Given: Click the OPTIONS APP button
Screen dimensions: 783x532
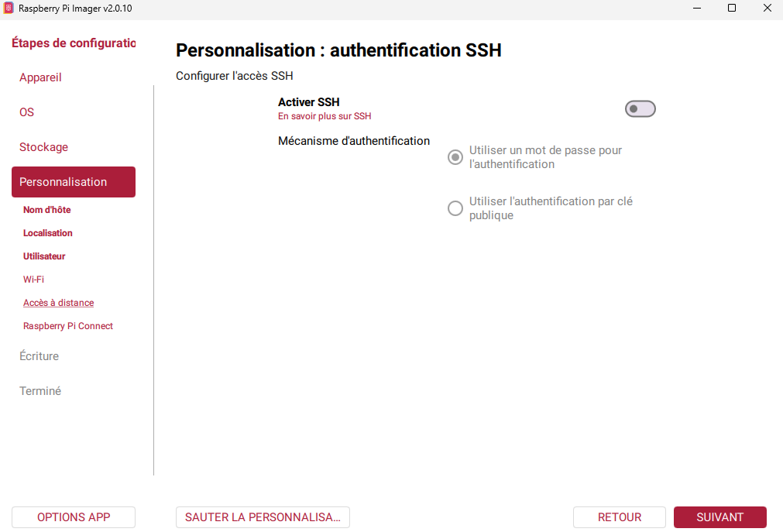Looking at the screenshot, I should (x=74, y=517).
